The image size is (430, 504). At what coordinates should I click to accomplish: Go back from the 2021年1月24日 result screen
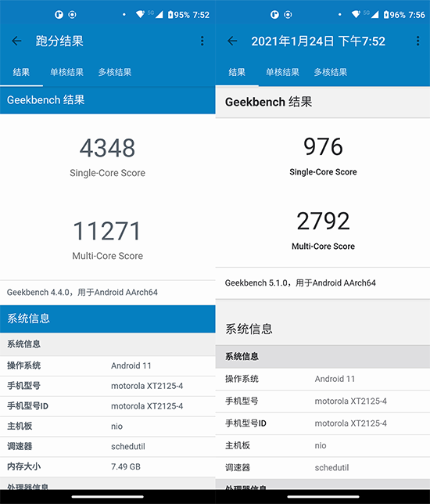232,41
